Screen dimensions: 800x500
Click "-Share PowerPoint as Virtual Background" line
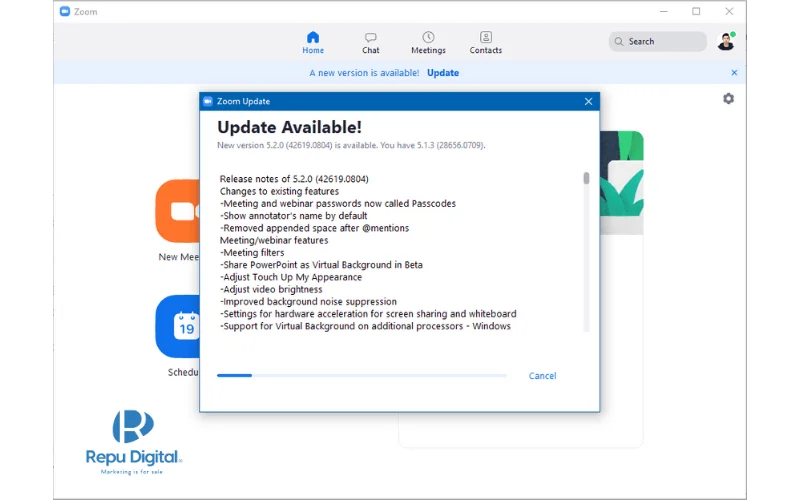321,265
